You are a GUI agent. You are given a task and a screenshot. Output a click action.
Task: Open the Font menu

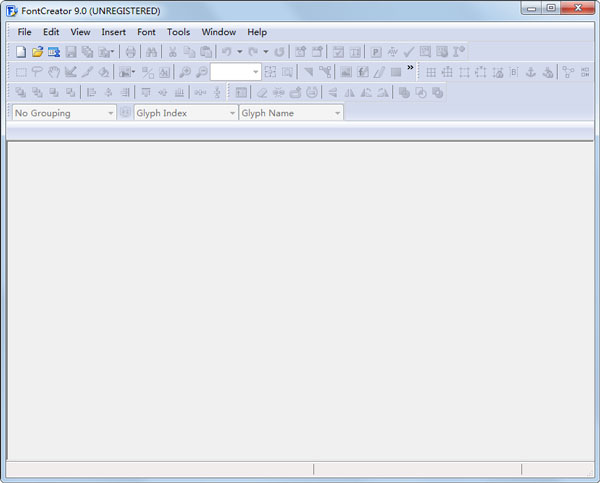tap(146, 32)
